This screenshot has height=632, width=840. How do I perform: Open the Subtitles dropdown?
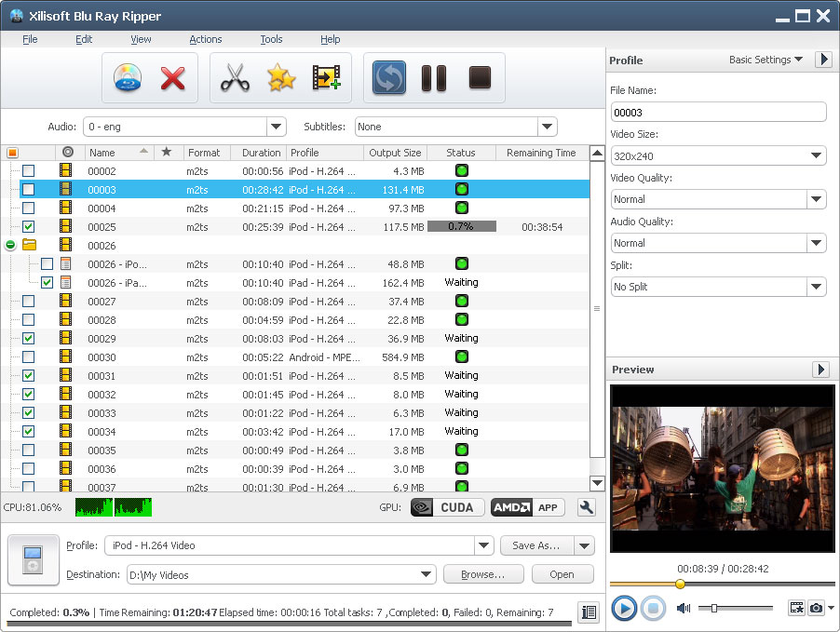pos(548,127)
